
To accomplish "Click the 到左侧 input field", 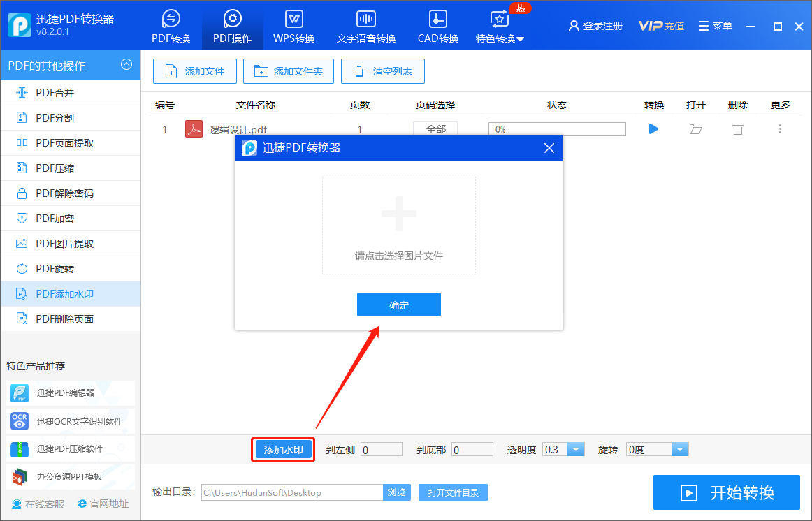I will (382, 449).
